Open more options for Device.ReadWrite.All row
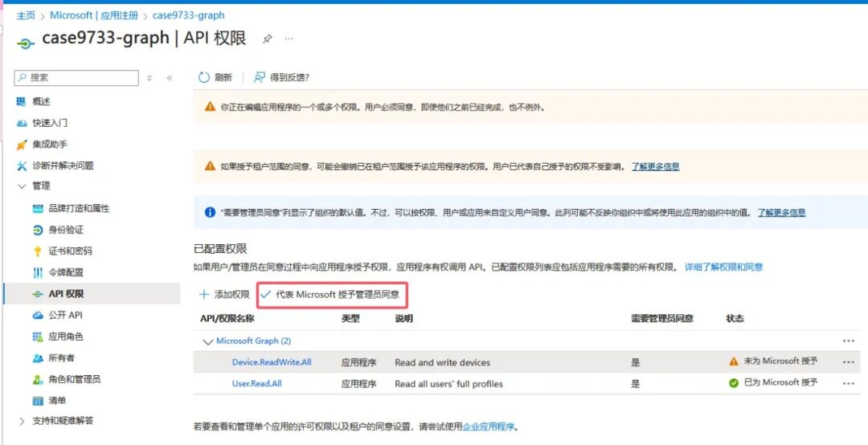Screen dimensions: 868x445 click(x=849, y=362)
